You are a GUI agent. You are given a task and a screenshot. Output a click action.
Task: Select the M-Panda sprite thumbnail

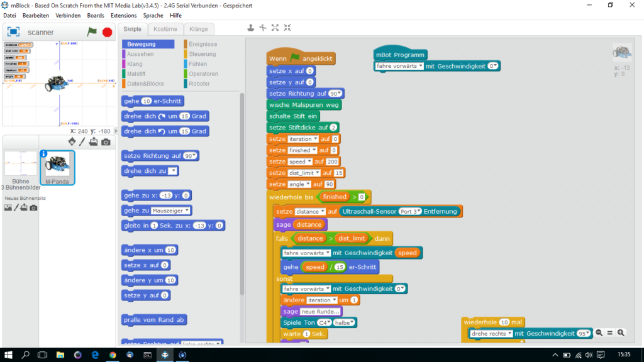(x=57, y=167)
